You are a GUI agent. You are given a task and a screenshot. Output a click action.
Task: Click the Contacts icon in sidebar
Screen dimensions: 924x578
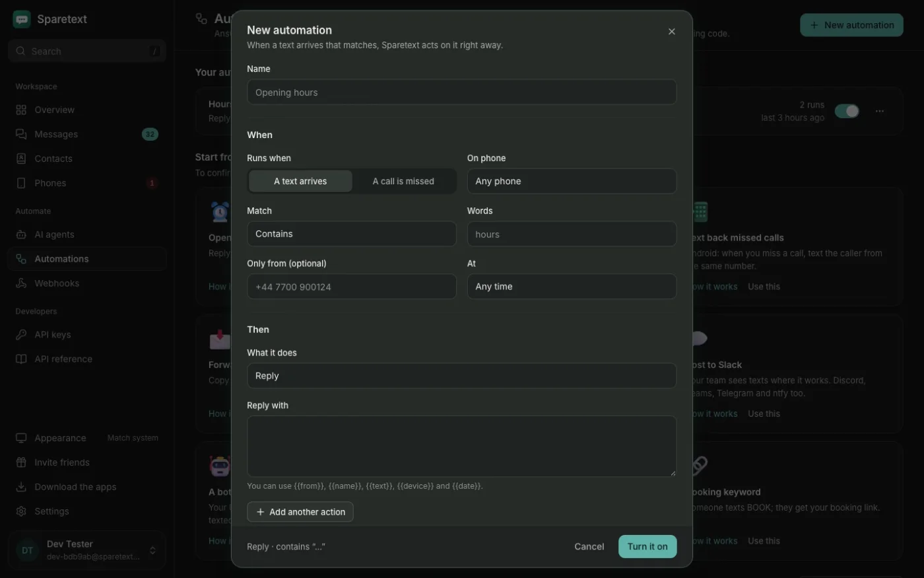(21, 159)
